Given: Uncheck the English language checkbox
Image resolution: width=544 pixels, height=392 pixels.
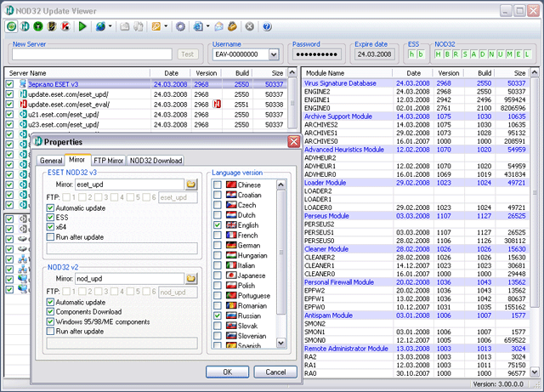Looking at the screenshot, I should (218, 225).
